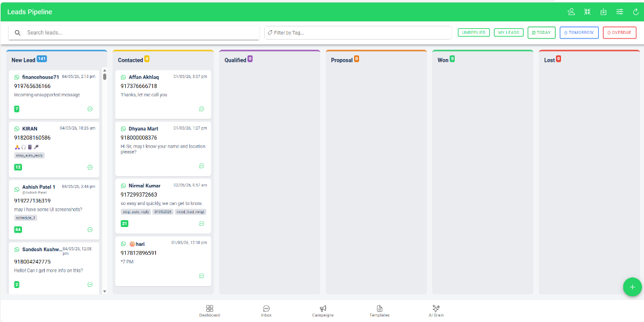Click the 01052026 tag on Nirmal Kumar card
Viewport: 644px width, 322px height.
(x=163, y=212)
